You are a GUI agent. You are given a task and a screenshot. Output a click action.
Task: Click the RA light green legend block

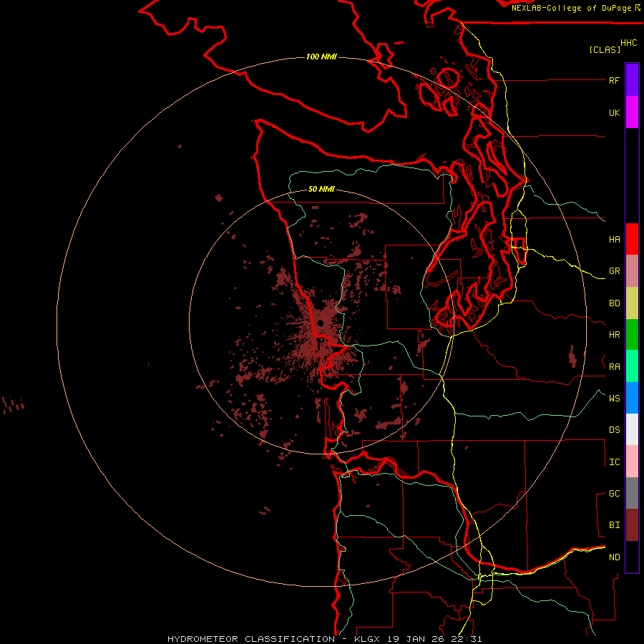click(632, 366)
